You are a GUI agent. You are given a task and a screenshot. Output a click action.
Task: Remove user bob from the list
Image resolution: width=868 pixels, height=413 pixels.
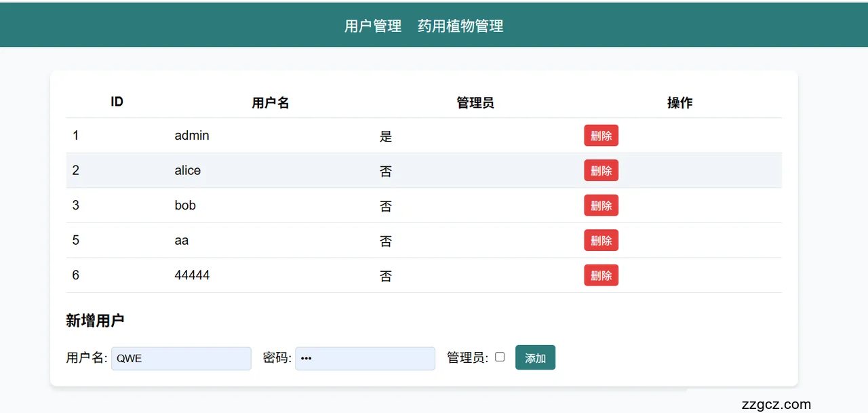click(601, 205)
